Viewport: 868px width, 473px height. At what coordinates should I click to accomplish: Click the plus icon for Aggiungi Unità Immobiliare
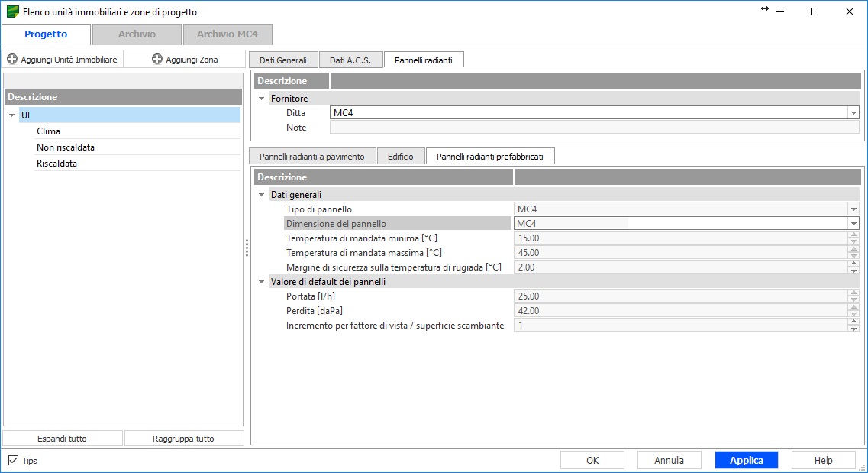click(12, 59)
